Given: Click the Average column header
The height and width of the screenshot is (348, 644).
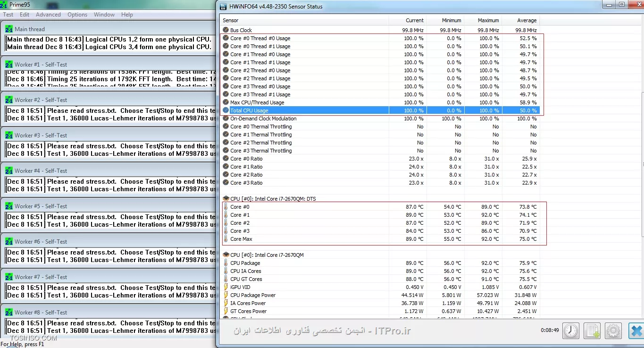Looking at the screenshot, I should click(521, 20).
